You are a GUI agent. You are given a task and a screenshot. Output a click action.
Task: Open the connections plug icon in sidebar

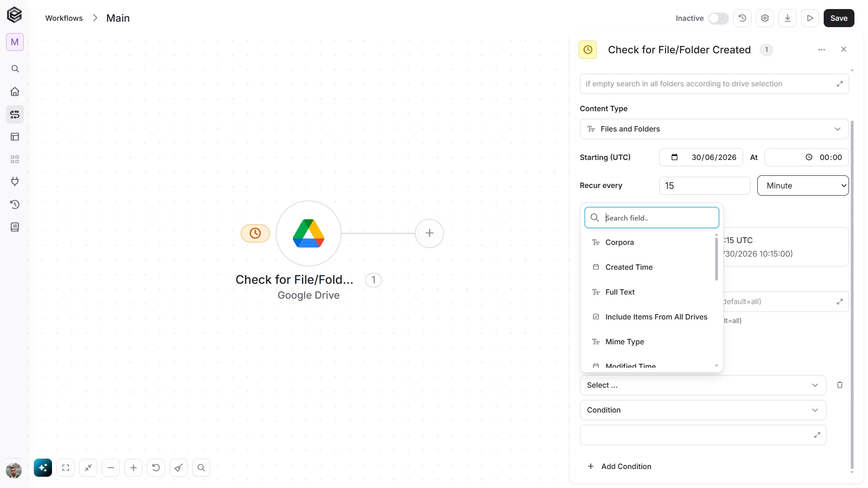[15, 182]
